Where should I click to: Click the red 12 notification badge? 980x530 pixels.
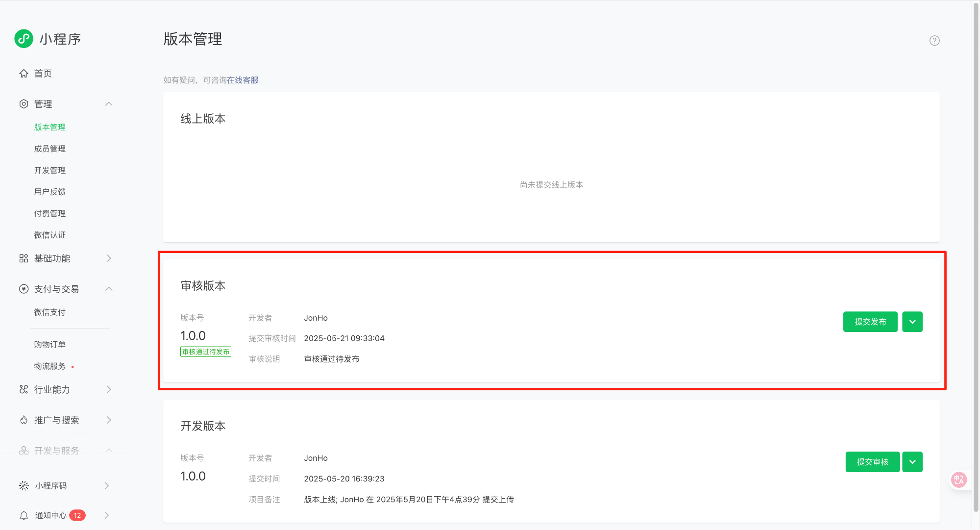pyautogui.click(x=77, y=515)
